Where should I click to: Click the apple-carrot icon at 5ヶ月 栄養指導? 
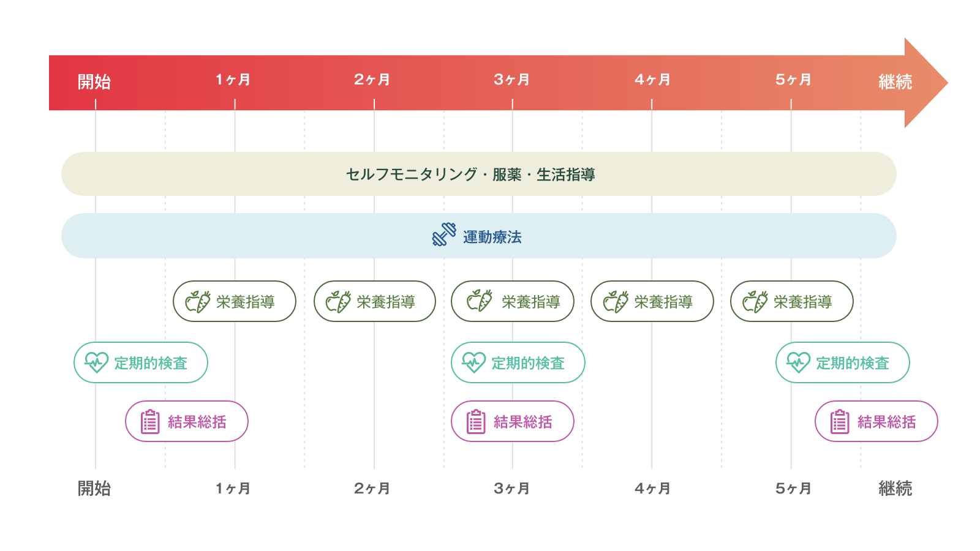755,301
